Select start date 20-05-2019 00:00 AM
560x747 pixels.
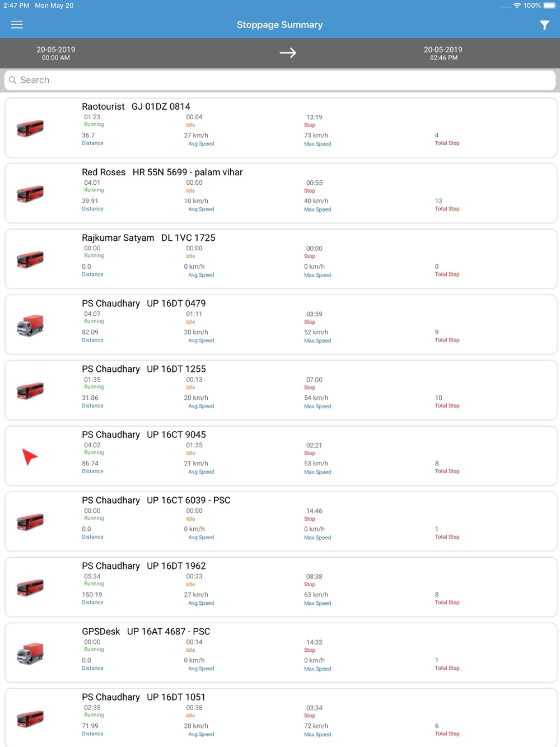coord(56,53)
